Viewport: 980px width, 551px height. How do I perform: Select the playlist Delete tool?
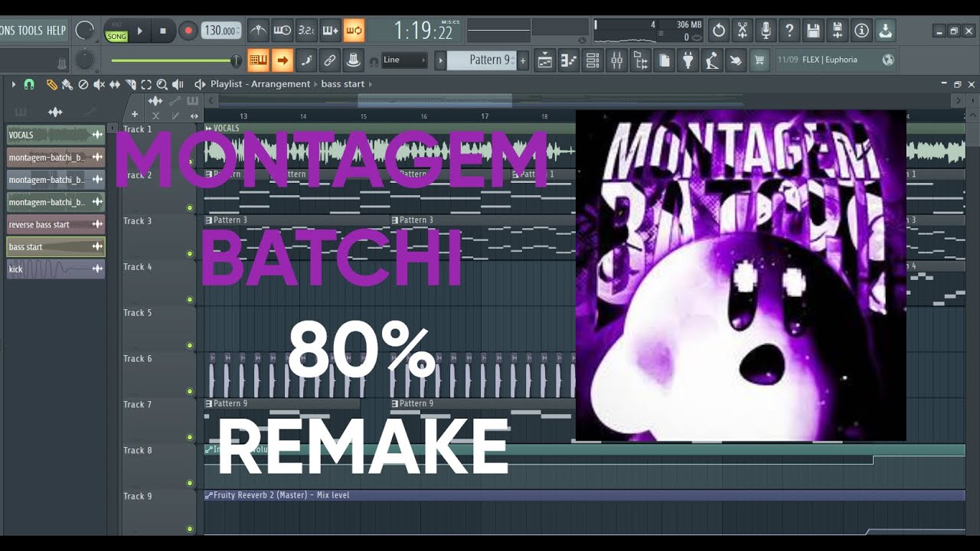click(x=83, y=84)
